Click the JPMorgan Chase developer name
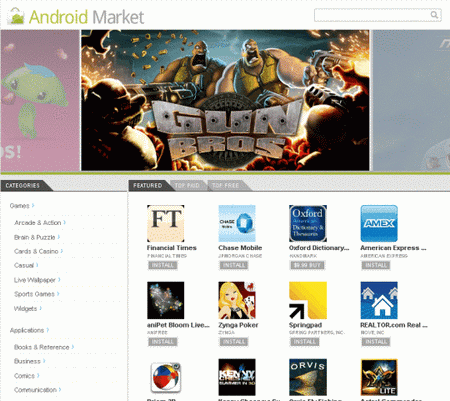The image size is (450, 401). click(240, 256)
